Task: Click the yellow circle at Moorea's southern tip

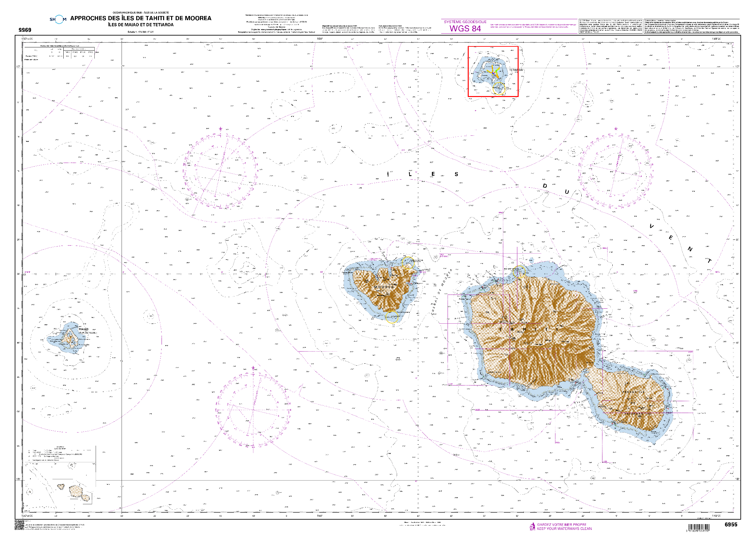Action: point(392,317)
